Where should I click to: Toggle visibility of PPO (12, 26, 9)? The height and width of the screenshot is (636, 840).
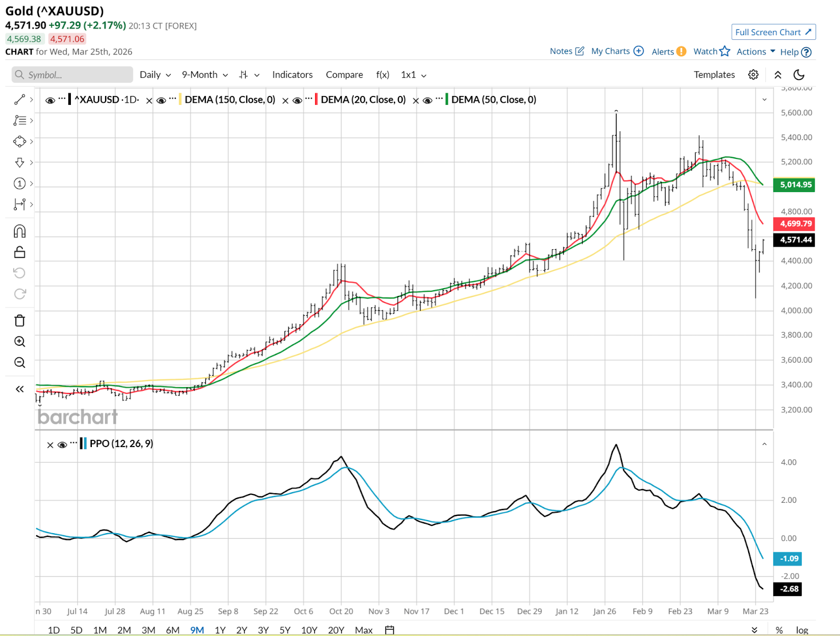62,444
